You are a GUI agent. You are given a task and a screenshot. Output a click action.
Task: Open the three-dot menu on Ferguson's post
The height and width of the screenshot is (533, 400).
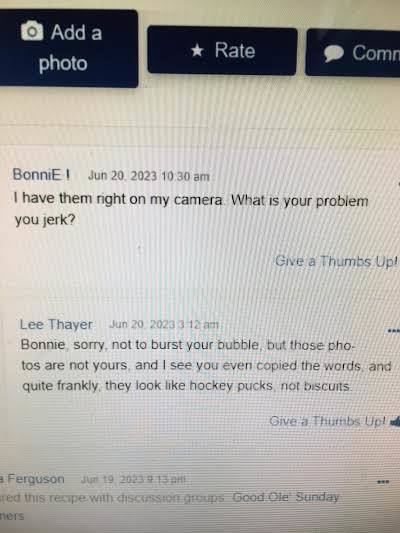(x=383, y=482)
